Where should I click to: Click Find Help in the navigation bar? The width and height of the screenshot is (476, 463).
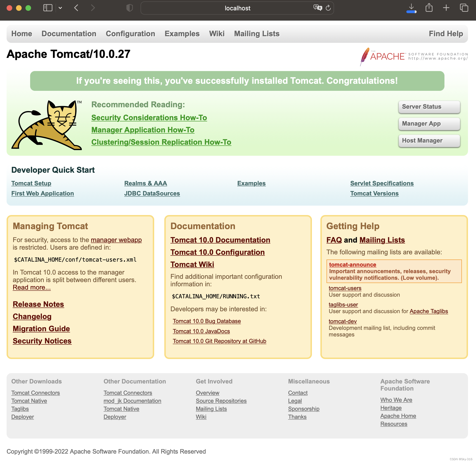point(446,34)
